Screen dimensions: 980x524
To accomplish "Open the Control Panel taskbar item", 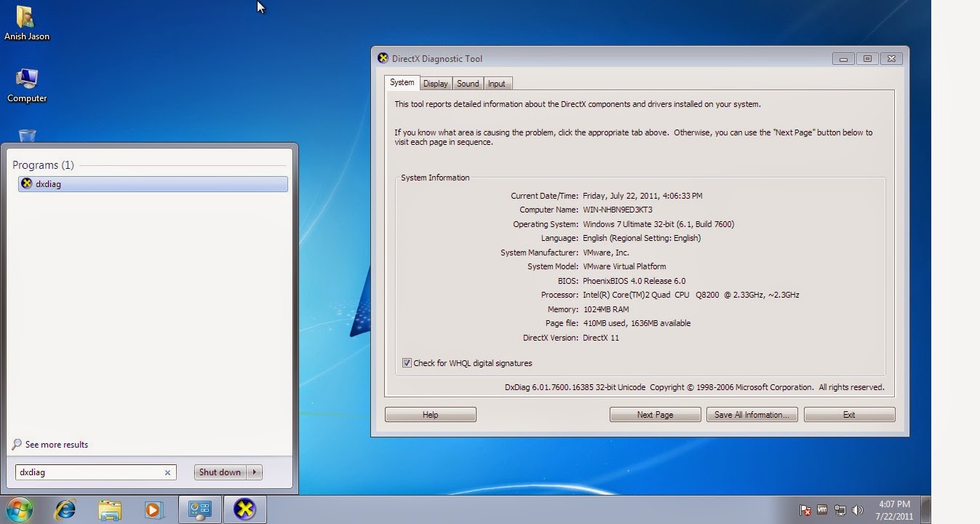I will [x=200, y=509].
